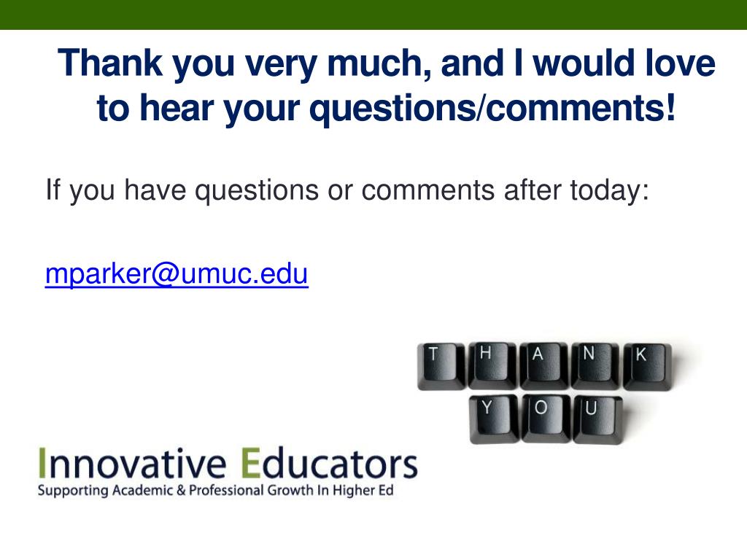Select the O keyboard key image
The height and width of the screenshot is (560, 747).
[x=546, y=419]
